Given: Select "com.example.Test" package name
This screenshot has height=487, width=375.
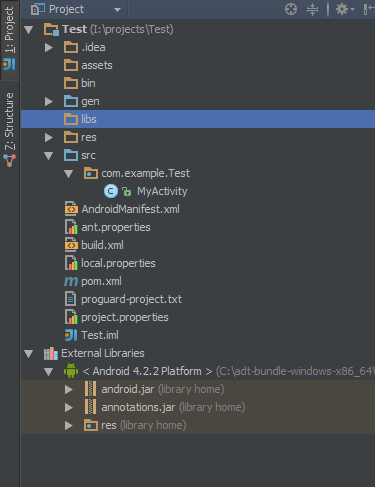Looking at the screenshot, I should 145,174.
